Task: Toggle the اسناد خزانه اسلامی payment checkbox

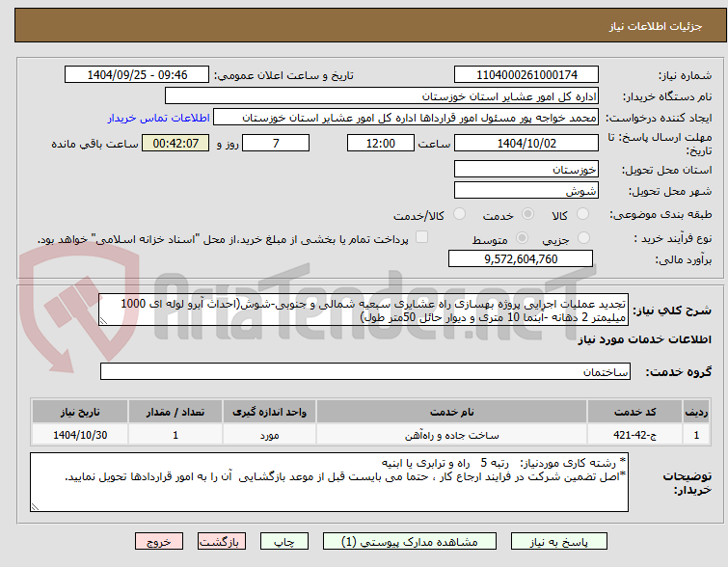Action: [x=421, y=237]
